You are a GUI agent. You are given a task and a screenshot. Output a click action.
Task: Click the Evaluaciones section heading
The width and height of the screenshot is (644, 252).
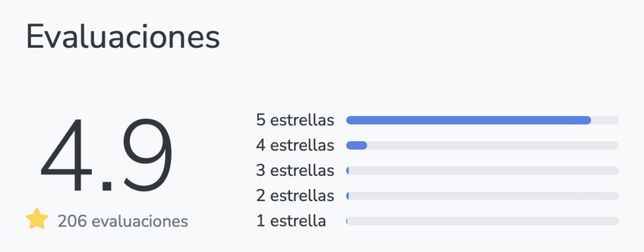(x=123, y=38)
